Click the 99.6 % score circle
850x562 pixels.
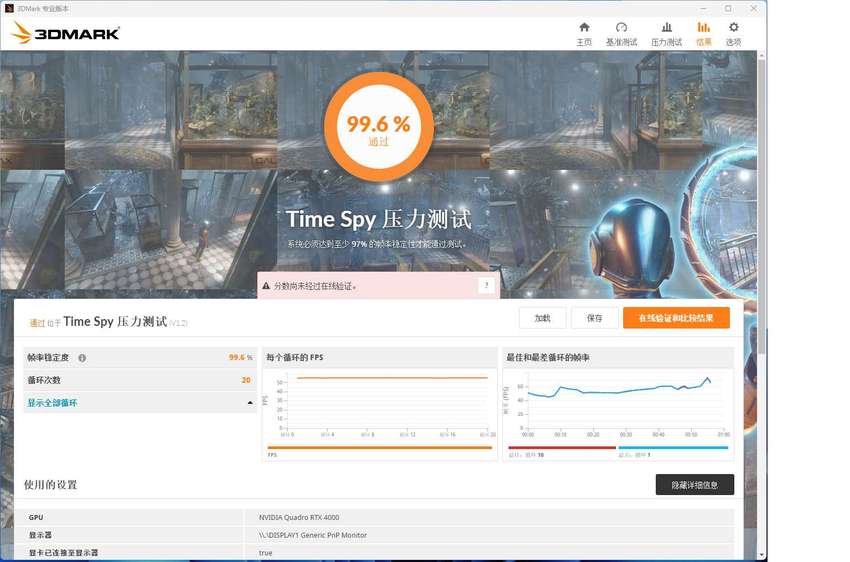[378, 127]
